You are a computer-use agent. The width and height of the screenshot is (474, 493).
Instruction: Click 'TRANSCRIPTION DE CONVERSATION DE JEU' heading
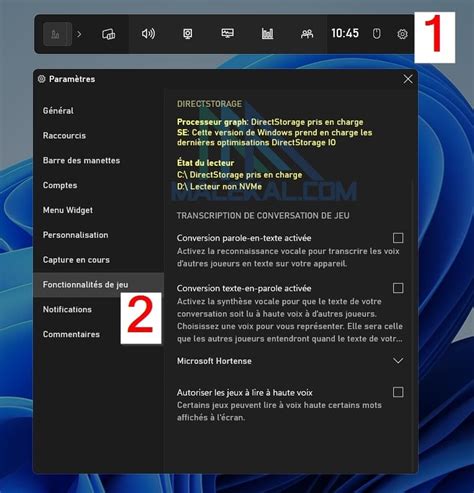263,216
